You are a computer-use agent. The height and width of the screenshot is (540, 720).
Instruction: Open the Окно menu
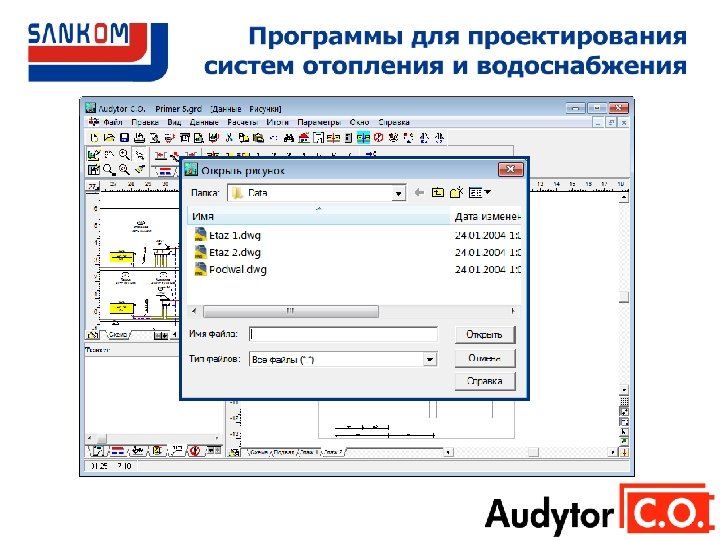tap(359, 122)
